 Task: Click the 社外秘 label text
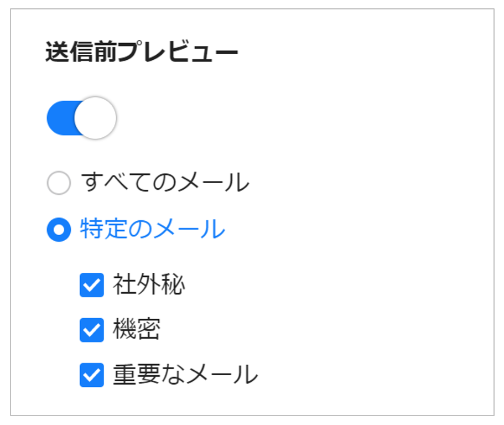(149, 285)
